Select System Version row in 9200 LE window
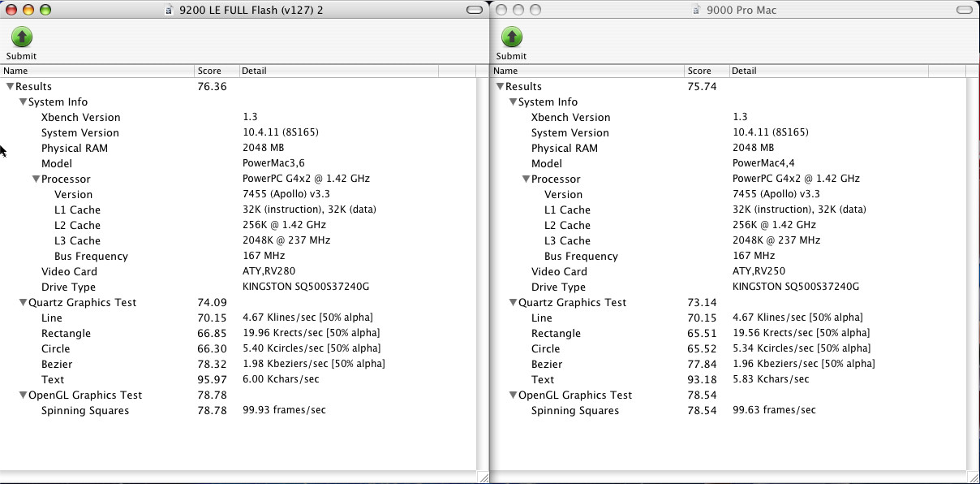The image size is (980, 484). [239, 132]
